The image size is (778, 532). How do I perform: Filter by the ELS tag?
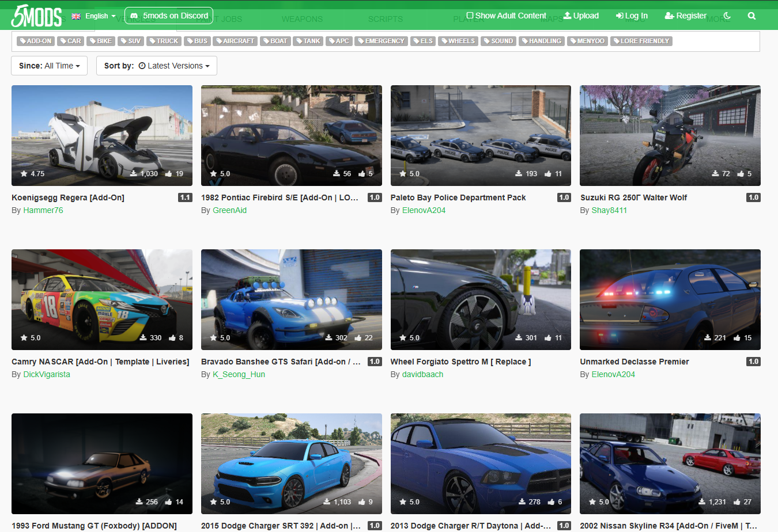(423, 41)
